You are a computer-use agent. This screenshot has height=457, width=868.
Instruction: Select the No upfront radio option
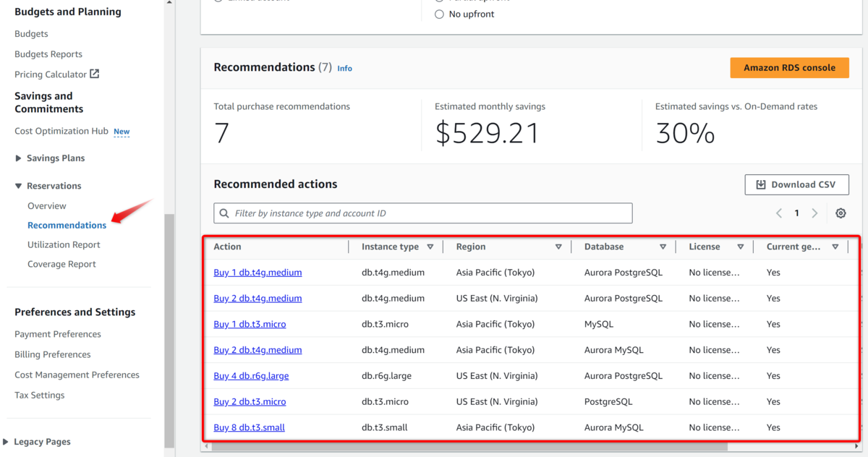(x=439, y=14)
